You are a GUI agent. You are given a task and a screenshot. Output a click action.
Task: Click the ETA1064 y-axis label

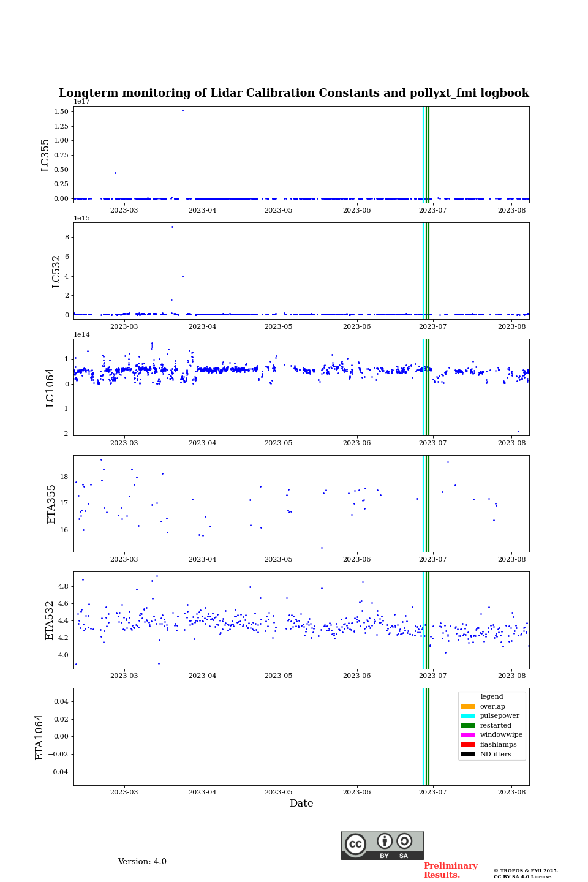[39, 737]
